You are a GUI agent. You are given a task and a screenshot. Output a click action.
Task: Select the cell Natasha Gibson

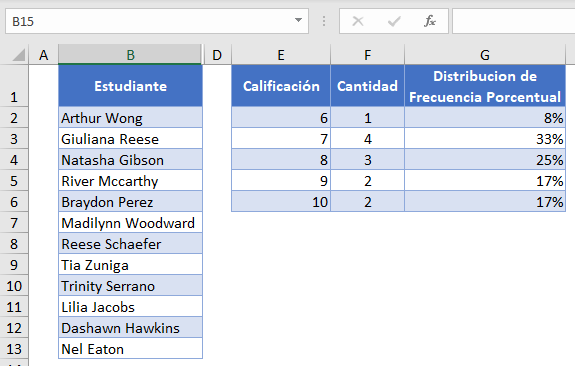(x=130, y=160)
